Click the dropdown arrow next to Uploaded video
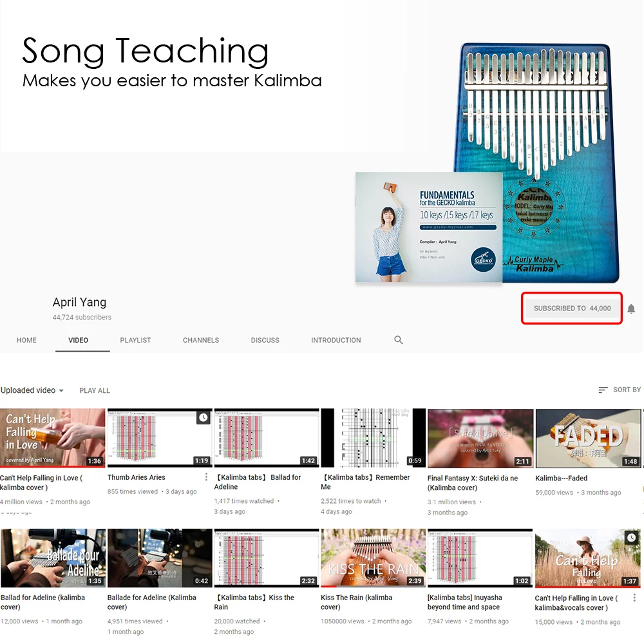The height and width of the screenshot is (644, 644). (x=61, y=391)
